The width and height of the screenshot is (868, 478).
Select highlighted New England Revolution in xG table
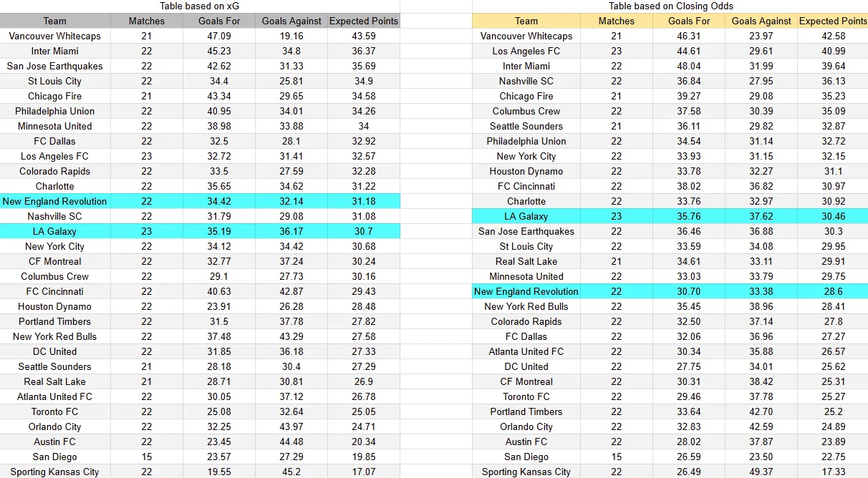click(55, 201)
